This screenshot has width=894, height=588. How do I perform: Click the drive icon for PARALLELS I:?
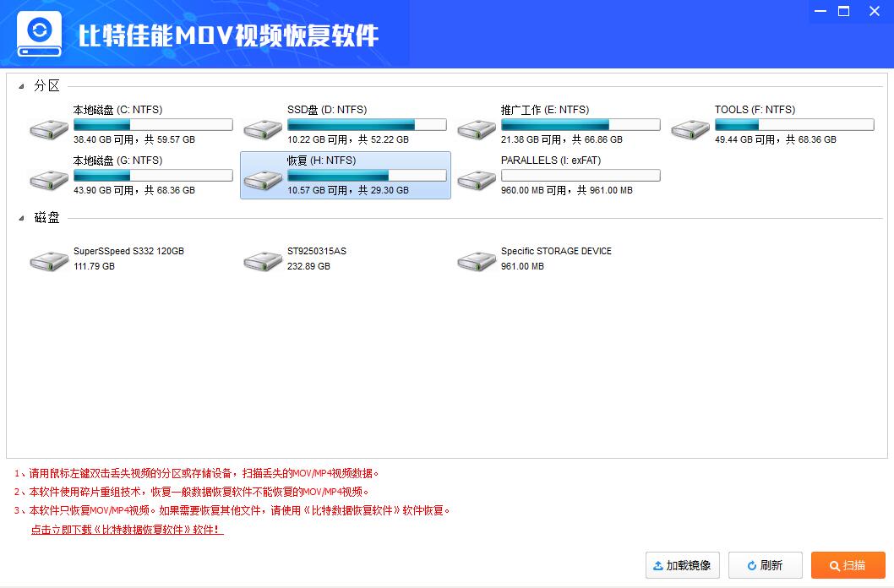tap(477, 180)
